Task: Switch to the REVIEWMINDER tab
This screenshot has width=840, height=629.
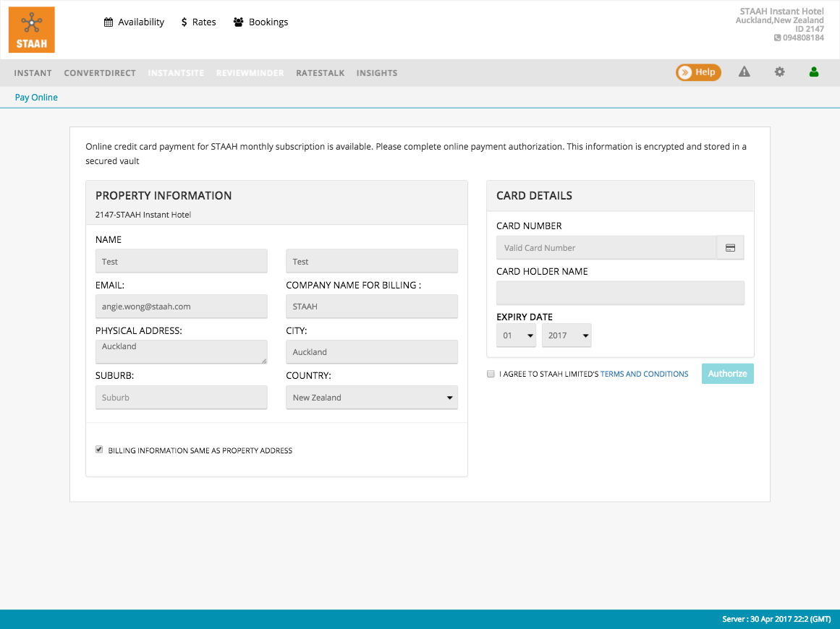Action: coord(250,73)
